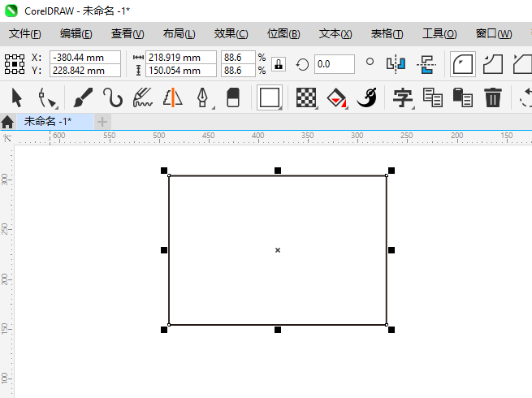Select the orange Mirror tool

pyautogui.click(x=173, y=97)
